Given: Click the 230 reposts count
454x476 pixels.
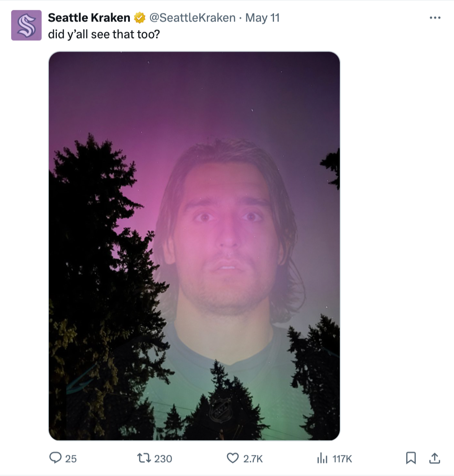Looking at the screenshot, I should 163,459.
